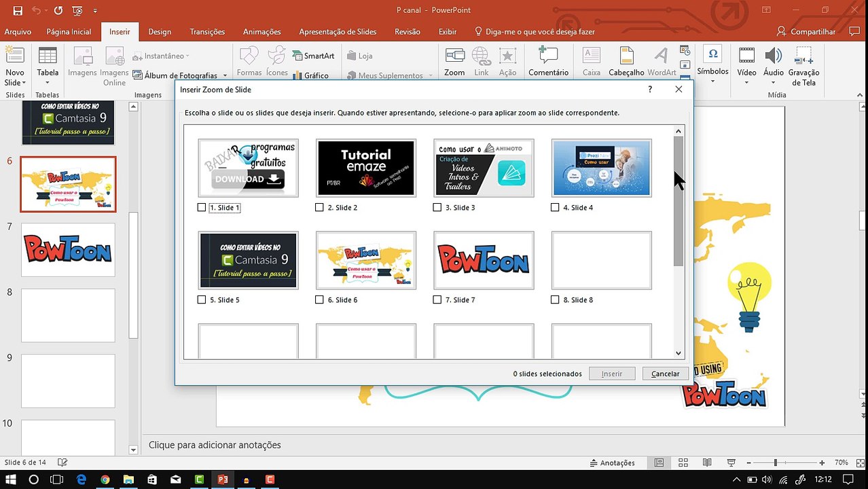The width and height of the screenshot is (868, 489).
Task: Open the Loja store add-ins
Action: [x=359, y=56]
